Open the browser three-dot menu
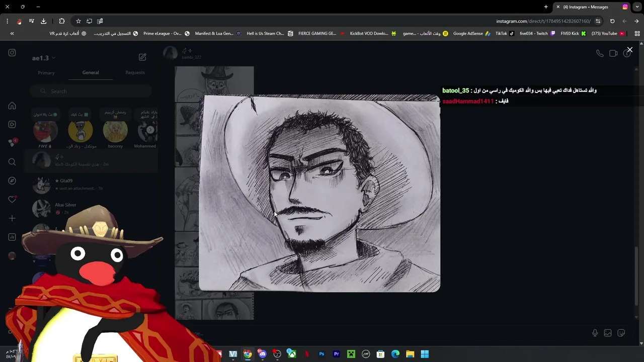This screenshot has width=644, height=362. point(7,21)
